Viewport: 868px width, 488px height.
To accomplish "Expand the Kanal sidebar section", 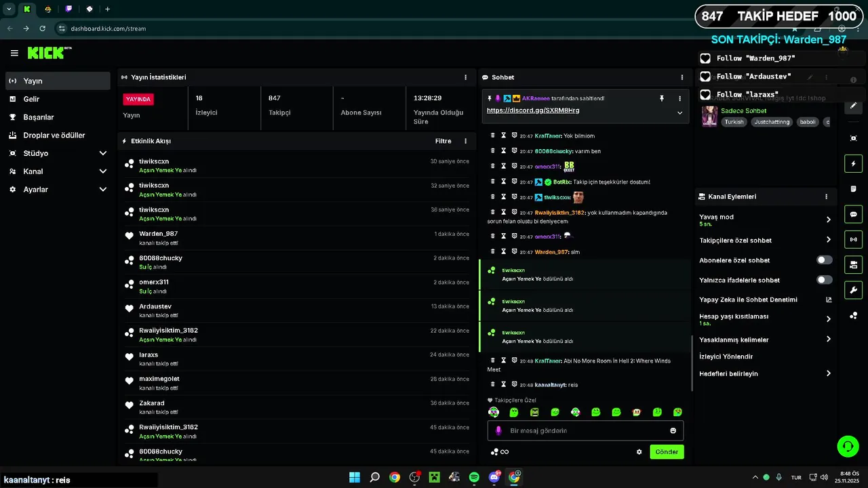I will click(103, 171).
